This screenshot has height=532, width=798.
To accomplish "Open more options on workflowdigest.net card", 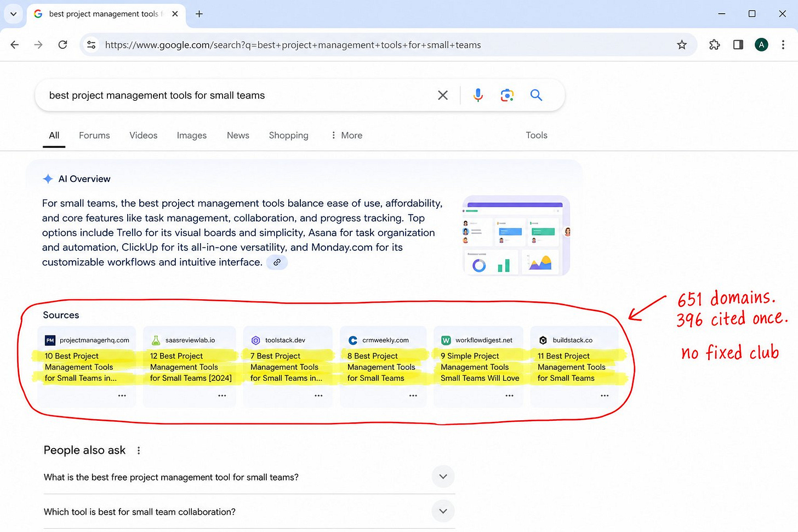I will click(510, 396).
